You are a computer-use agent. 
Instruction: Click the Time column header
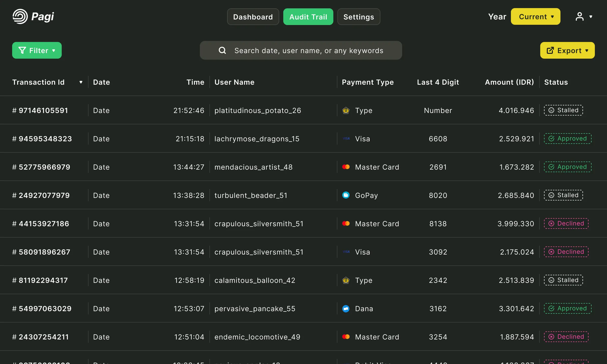tap(195, 82)
